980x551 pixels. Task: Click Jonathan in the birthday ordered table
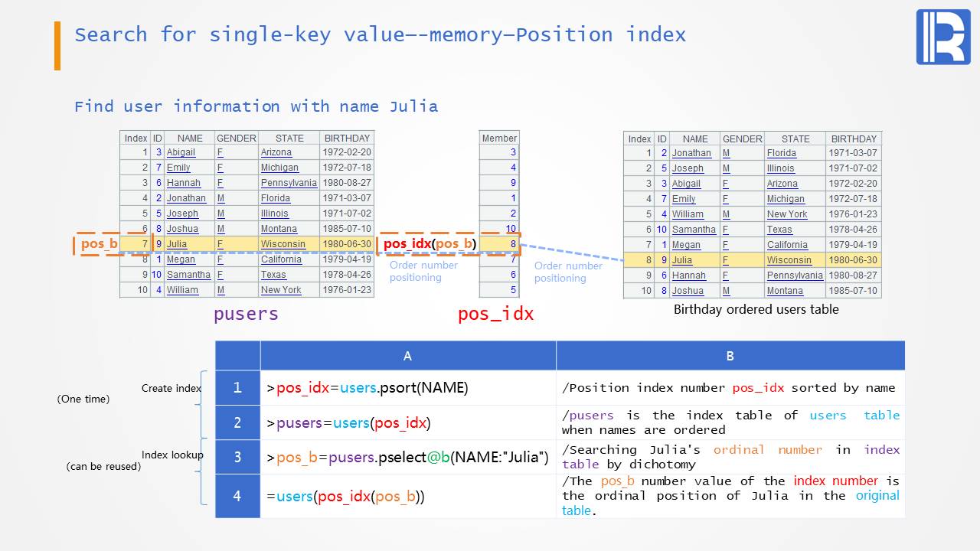(691, 153)
